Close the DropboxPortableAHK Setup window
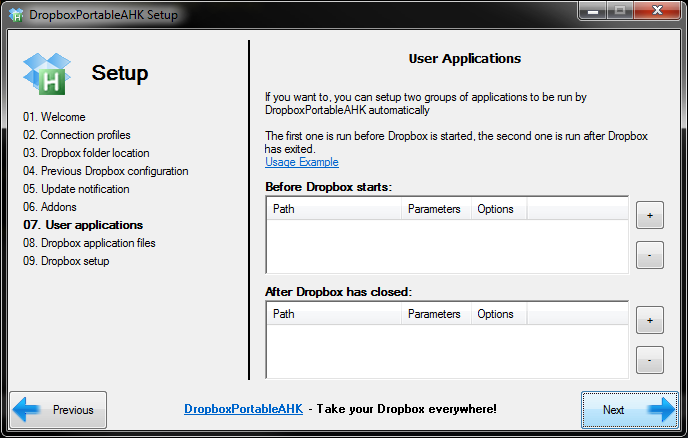 (657, 11)
